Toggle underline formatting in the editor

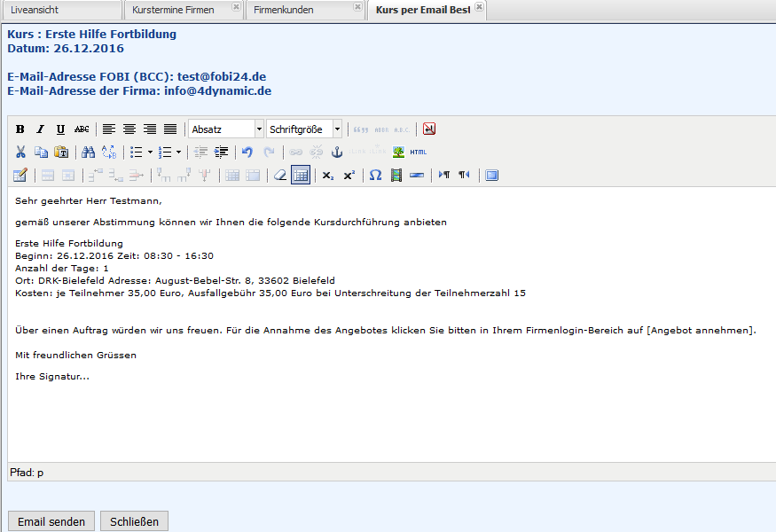pyautogui.click(x=60, y=129)
